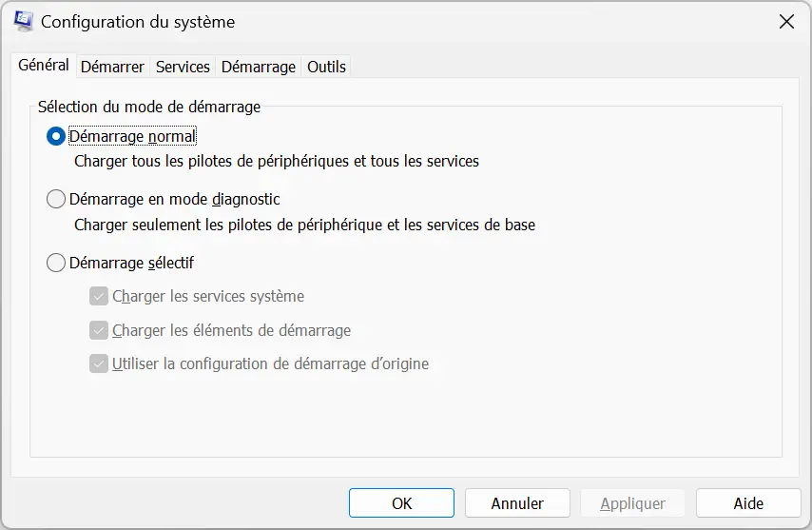This screenshot has height=530, width=812.
Task: Toggle Charger les éléments de démarrage checkbox
Action: point(98,330)
